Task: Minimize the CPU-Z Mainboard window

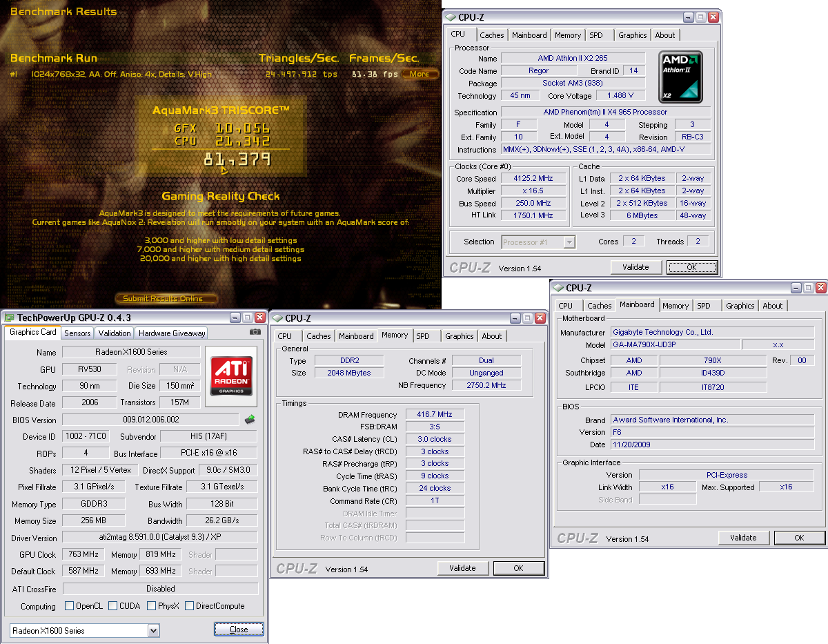Action: coord(796,288)
